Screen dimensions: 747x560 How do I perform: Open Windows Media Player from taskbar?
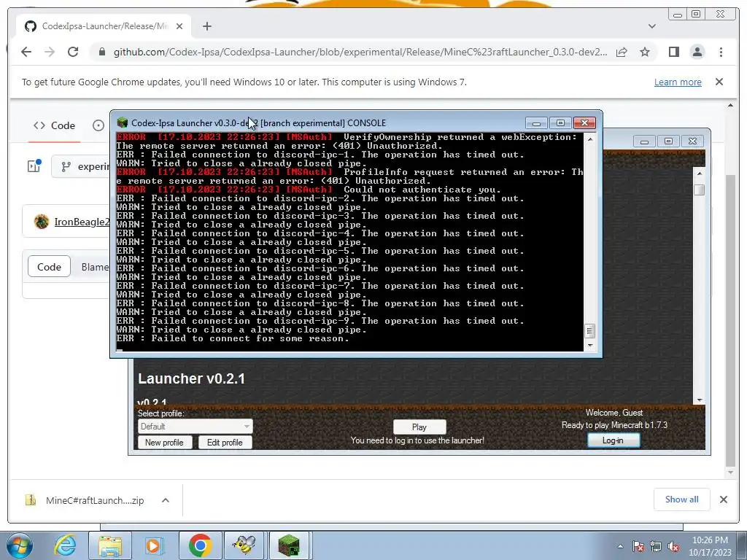click(155, 545)
